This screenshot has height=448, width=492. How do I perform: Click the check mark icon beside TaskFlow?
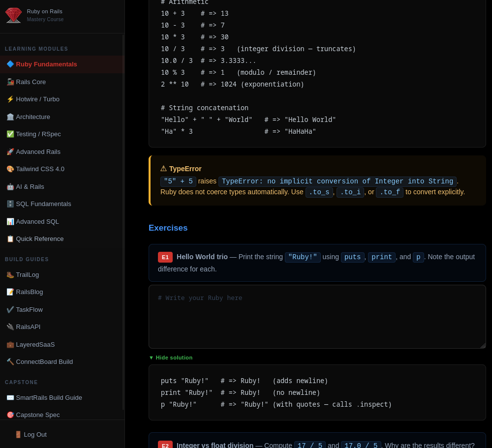(10, 309)
